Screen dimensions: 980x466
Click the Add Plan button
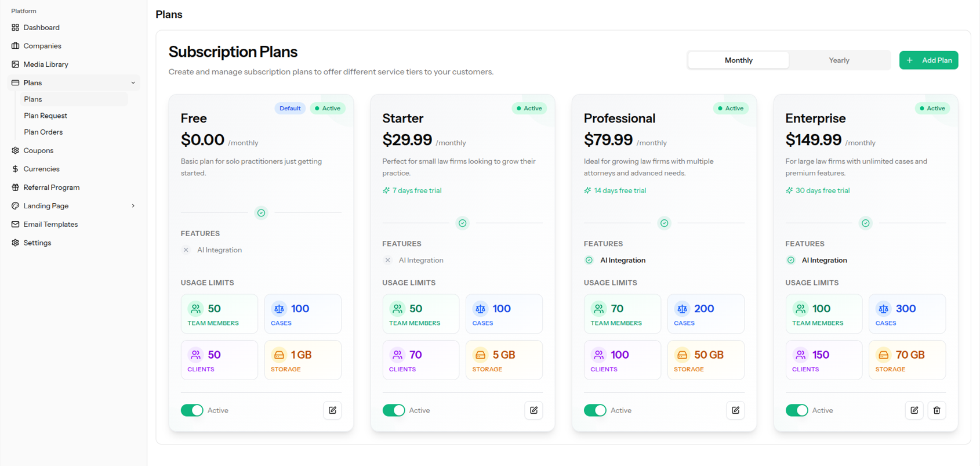(x=928, y=60)
